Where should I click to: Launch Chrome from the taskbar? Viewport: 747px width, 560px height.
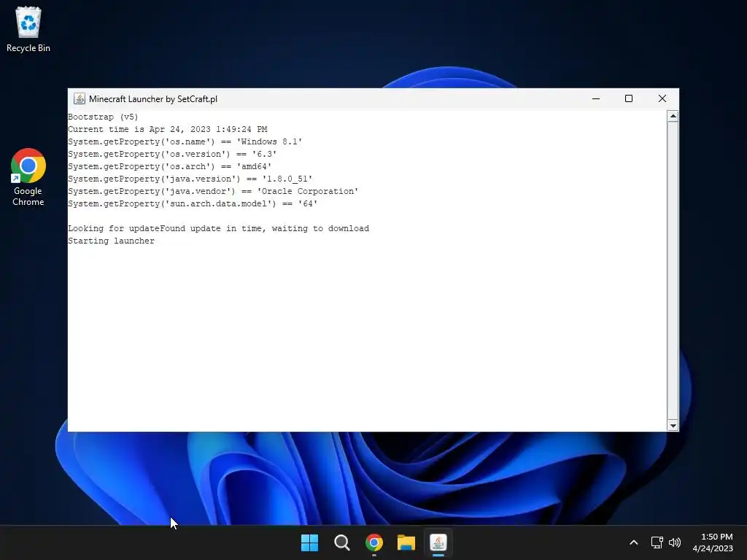click(x=374, y=542)
